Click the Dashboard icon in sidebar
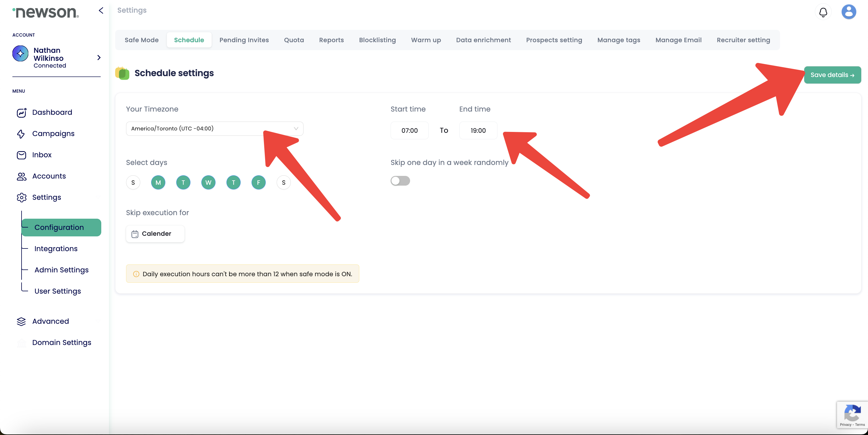868x435 pixels. pos(22,112)
